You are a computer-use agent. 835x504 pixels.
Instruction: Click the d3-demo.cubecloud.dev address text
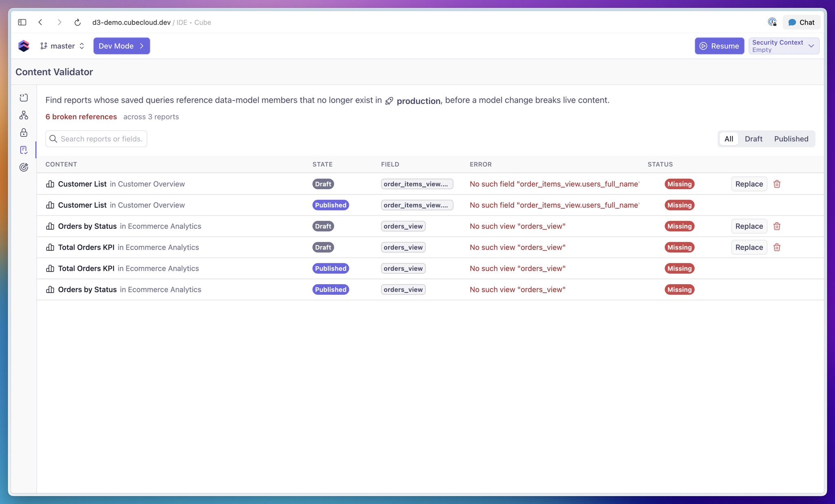tap(131, 22)
